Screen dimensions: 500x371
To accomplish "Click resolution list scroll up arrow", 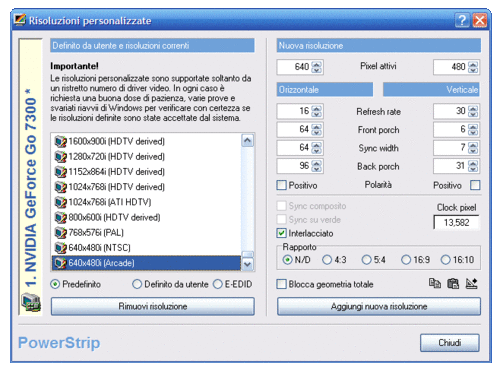I will point(247,140).
